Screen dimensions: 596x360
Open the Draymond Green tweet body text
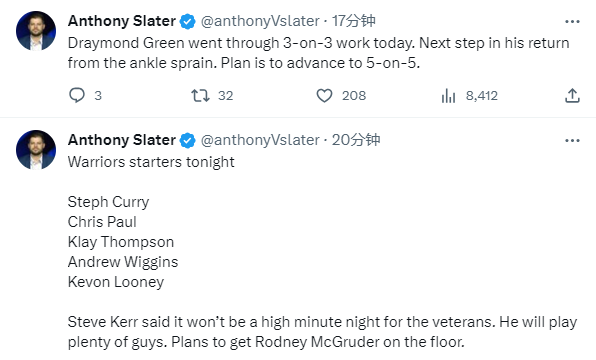click(319, 53)
